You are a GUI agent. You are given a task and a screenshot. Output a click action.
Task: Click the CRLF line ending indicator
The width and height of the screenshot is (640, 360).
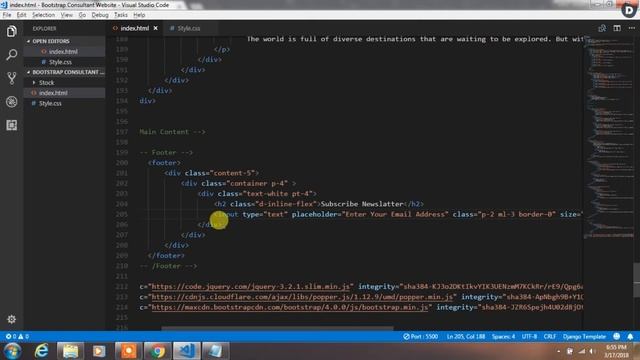click(x=550, y=337)
